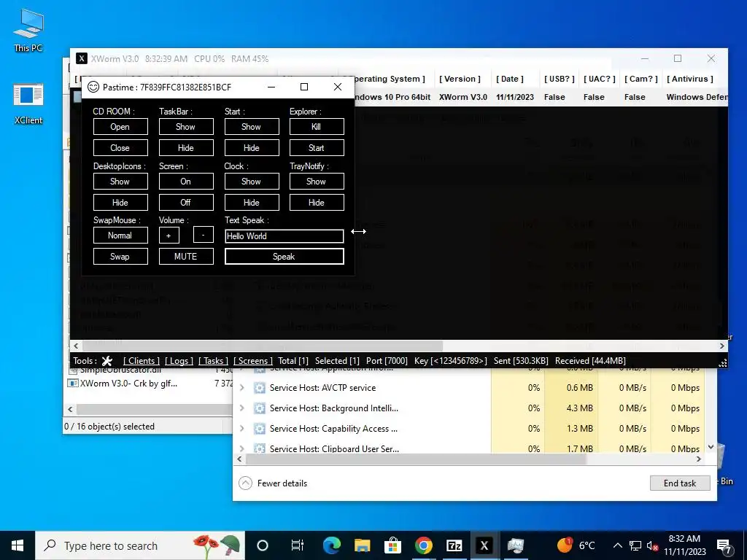
Task: Select the XClient desktop icon
Action: click(28, 104)
